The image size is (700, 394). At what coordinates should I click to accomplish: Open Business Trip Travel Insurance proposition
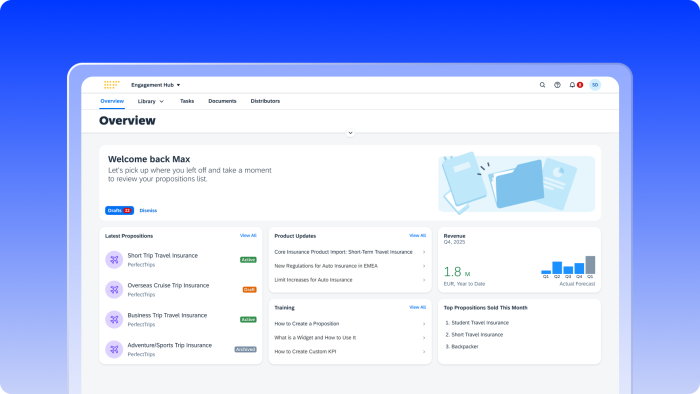pyautogui.click(x=167, y=315)
